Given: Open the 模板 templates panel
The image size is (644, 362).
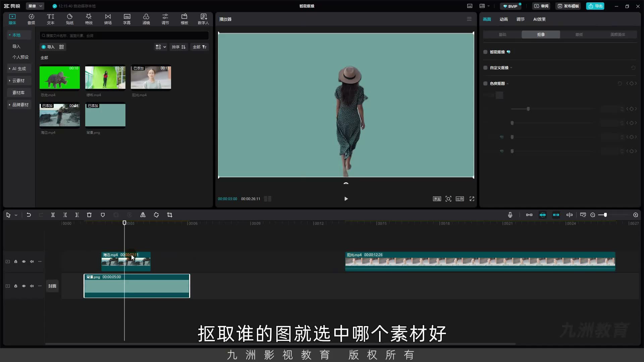Looking at the screenshot, I should click(184, 19).
